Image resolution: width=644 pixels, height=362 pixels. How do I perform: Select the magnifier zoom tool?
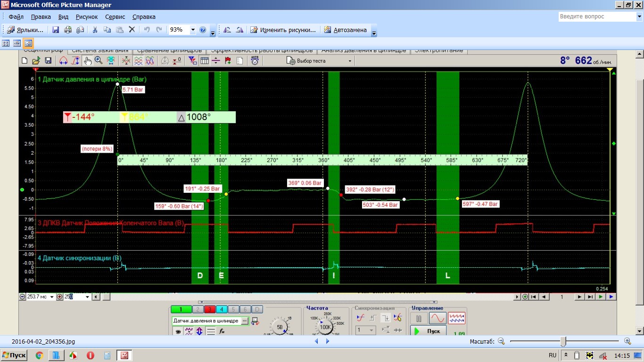click(x=99, y=61)
